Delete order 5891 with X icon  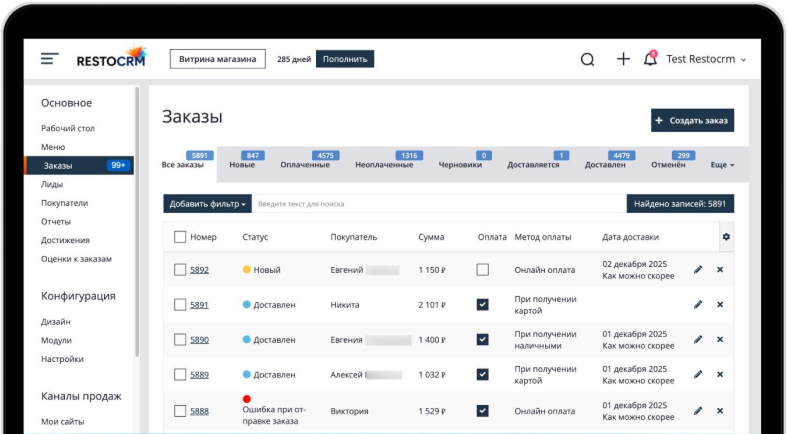click(x=720, y=305)
